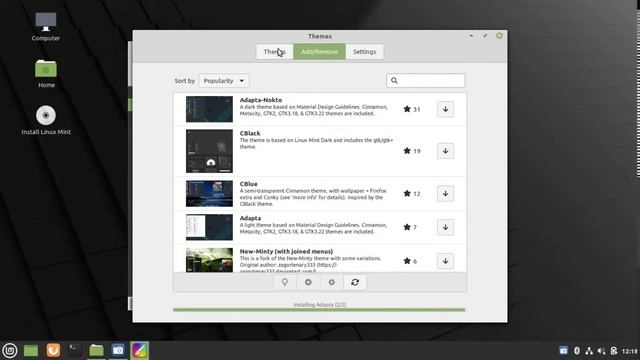640x360 pixels.
Task: Click the refresh list button
Action: tap(355, 282)
